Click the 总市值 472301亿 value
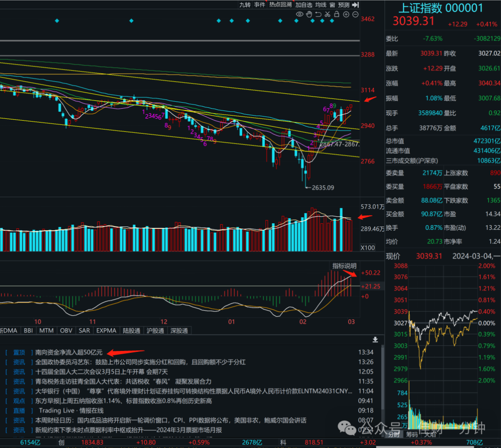The width and height of the screenshot is (501, 448). [487, 141]
